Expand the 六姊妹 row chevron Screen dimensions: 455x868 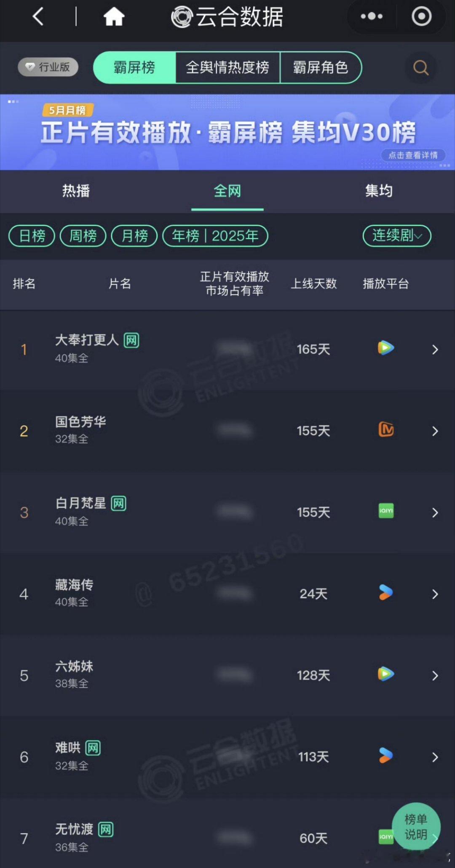pos(435,676)
